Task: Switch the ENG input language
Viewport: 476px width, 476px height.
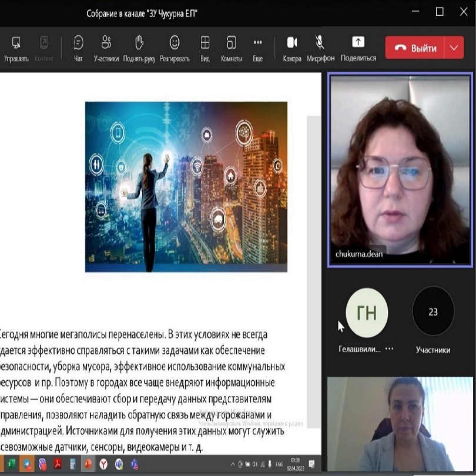Action: click(x=279, y=464)
